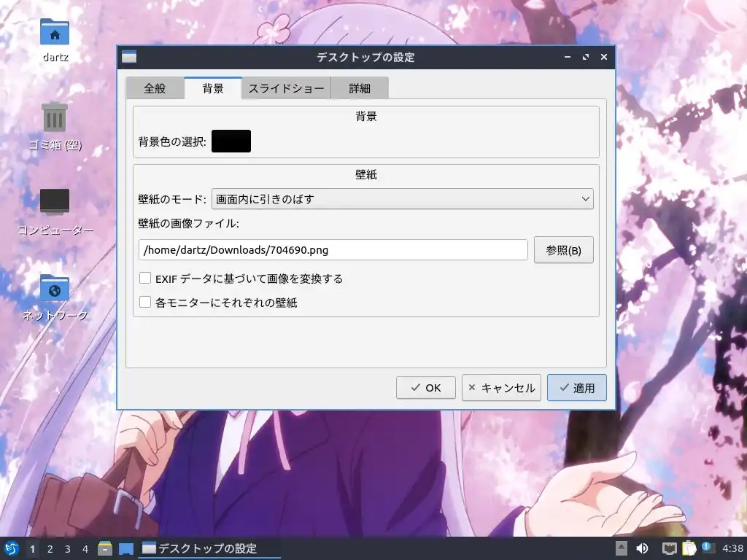Switch to workspace 2 in the pager
Image resolution: width=747 pixels, height=560 pixels.
click(50, 549)
